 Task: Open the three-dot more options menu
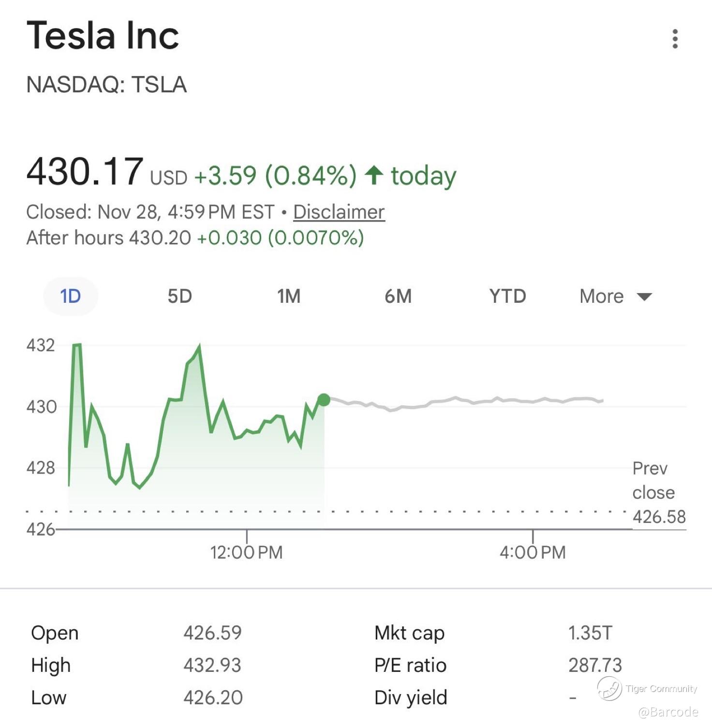tap(675, 39)
